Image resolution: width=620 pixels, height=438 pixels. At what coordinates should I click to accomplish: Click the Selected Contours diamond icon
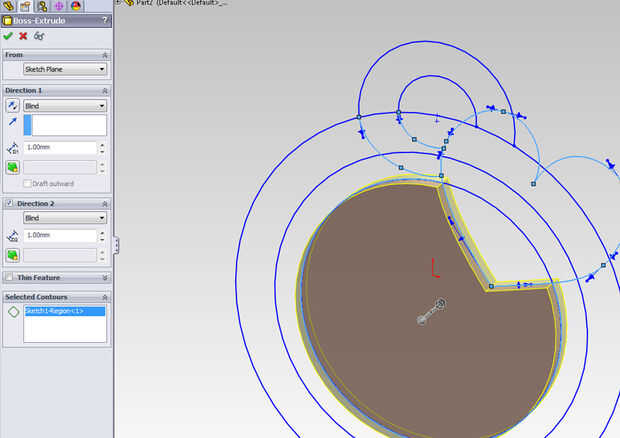pyautogui.click(x=13, y=312)
